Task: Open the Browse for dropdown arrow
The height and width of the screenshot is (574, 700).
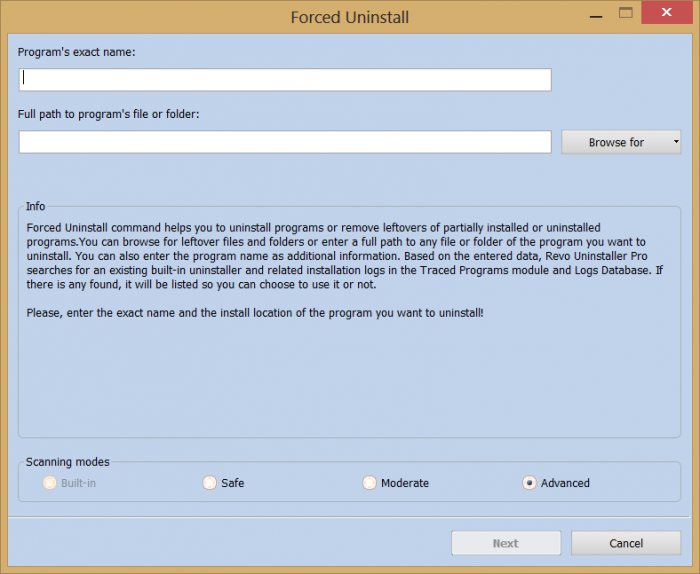Action: pos(676,142)
